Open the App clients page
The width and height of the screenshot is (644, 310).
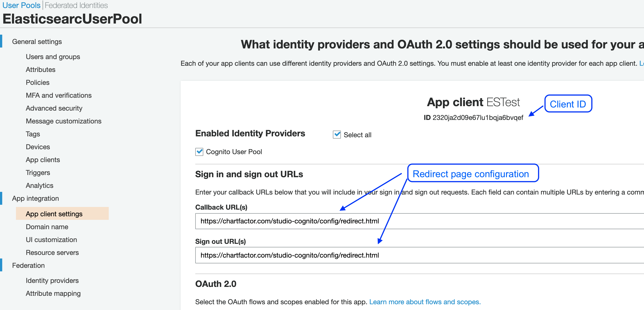[43, 160]
